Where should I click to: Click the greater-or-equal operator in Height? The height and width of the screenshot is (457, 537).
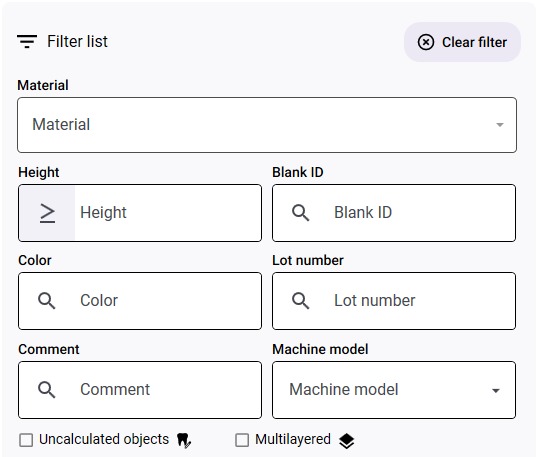pos(47,213)
